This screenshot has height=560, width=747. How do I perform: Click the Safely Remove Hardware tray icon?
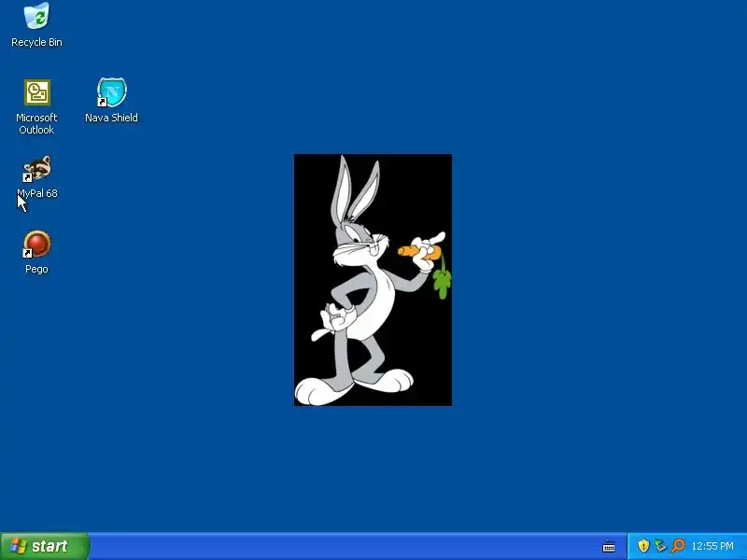coord(660,546)
